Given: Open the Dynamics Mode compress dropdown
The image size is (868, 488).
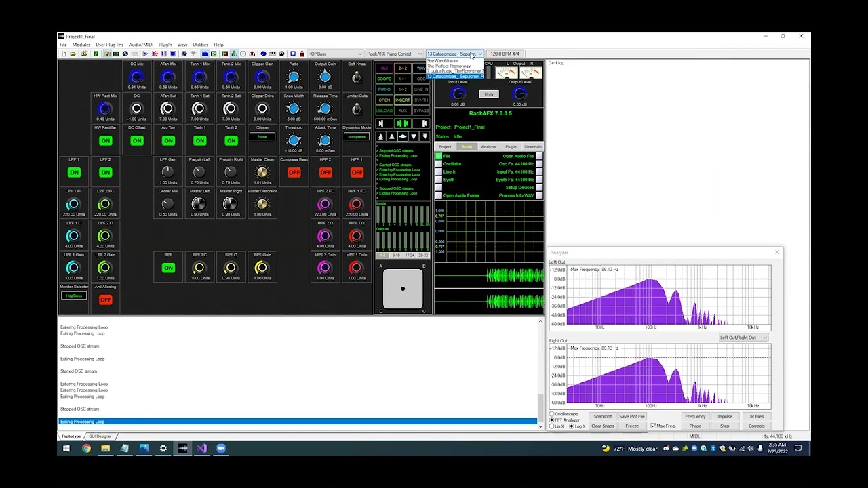Looking at the screenshot, I should click(x=357, y=137).
